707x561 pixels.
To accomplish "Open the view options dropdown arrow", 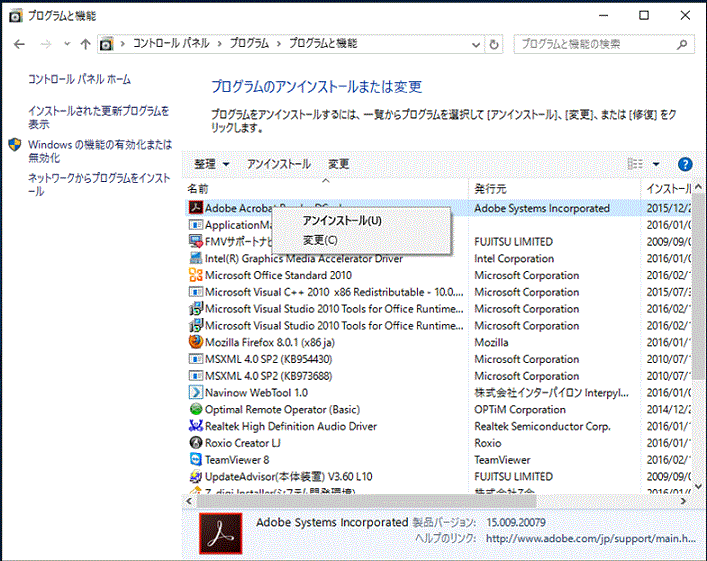I will (656, 164).
